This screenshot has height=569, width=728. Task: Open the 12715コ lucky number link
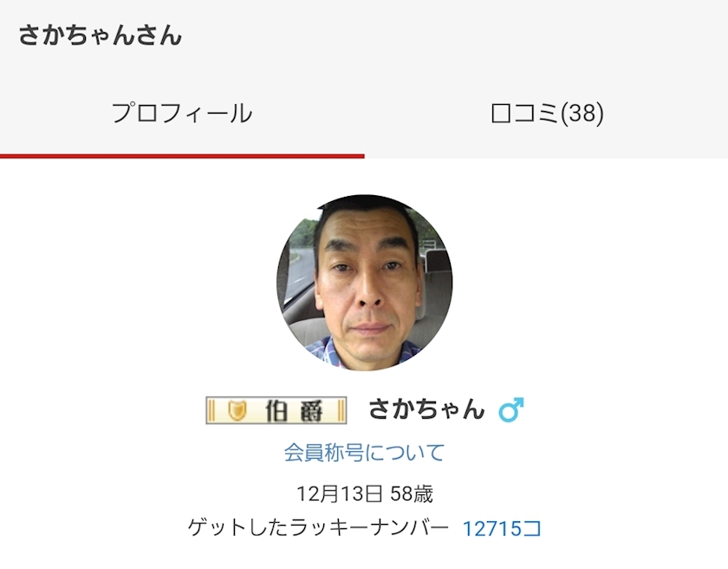pyautogui.click(x=502, y=528)
